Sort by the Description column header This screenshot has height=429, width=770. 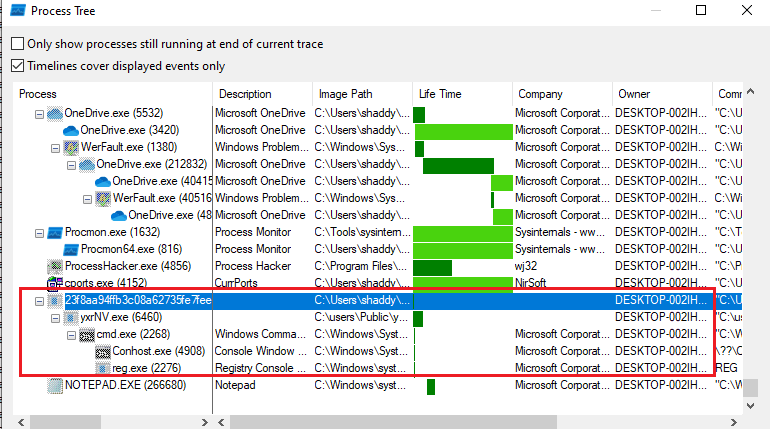point(262,94)
